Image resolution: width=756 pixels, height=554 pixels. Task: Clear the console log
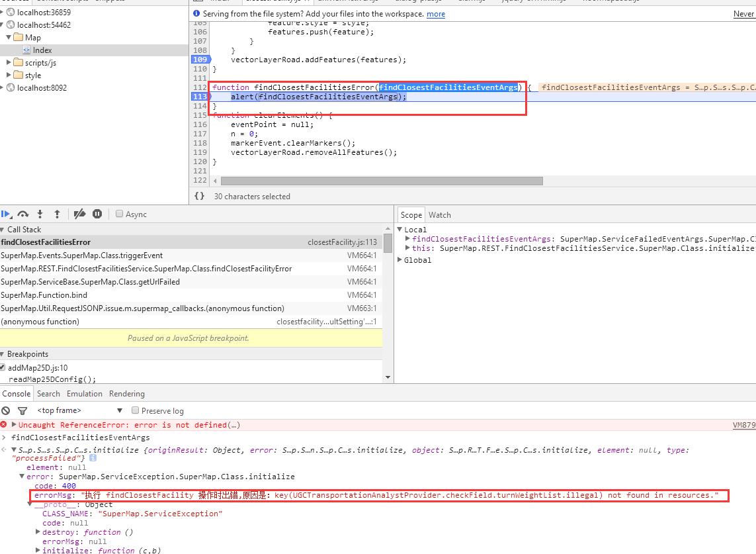pyautogui.click(x=6, y=410)
